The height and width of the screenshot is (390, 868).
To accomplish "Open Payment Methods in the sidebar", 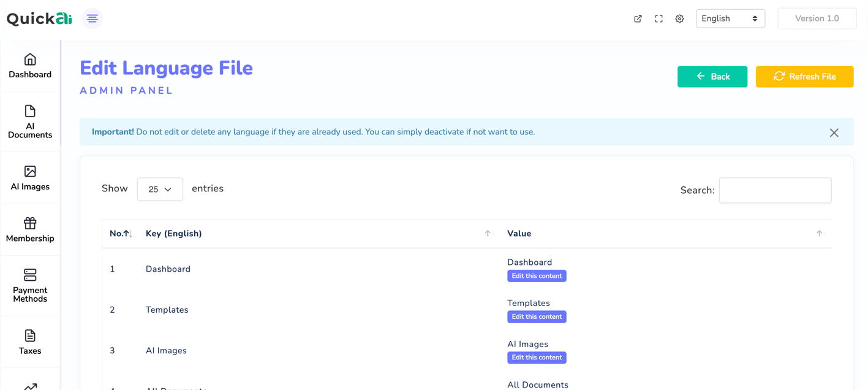I will point(30,275).
